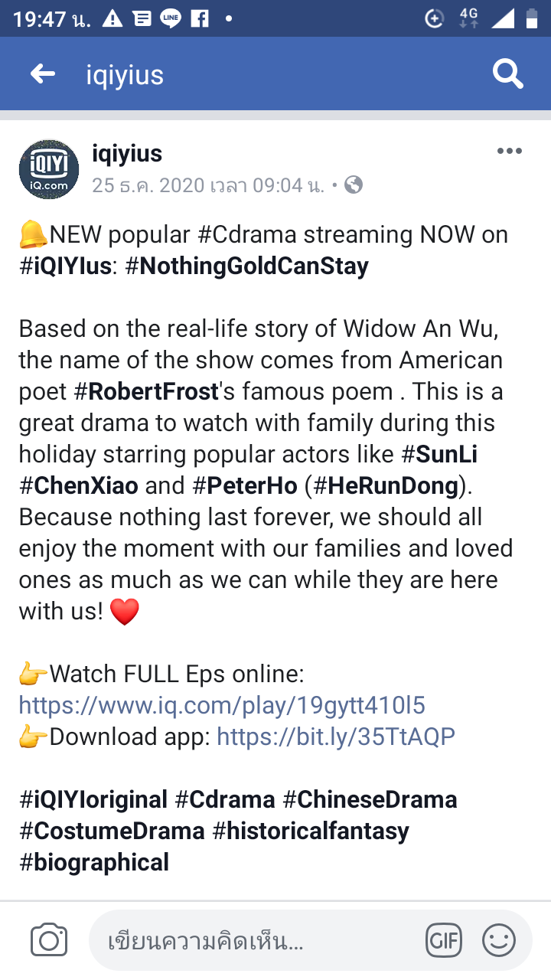Screen dimensions: 551x980
Task: Open #NothingGoldCanStay hashtag
Action: [246, 266]
